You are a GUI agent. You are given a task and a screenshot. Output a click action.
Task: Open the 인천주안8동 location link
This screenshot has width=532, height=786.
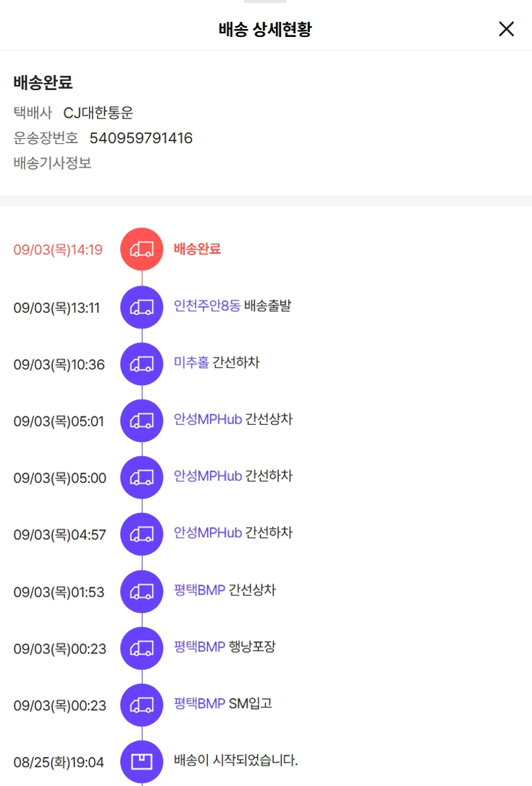click(x=207, y=306)
